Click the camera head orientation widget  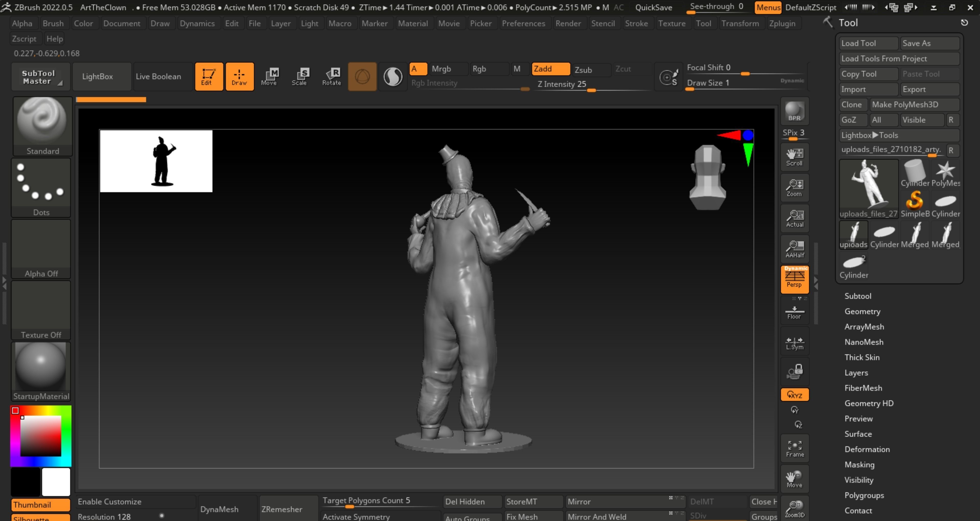click(x=708, y=177)
